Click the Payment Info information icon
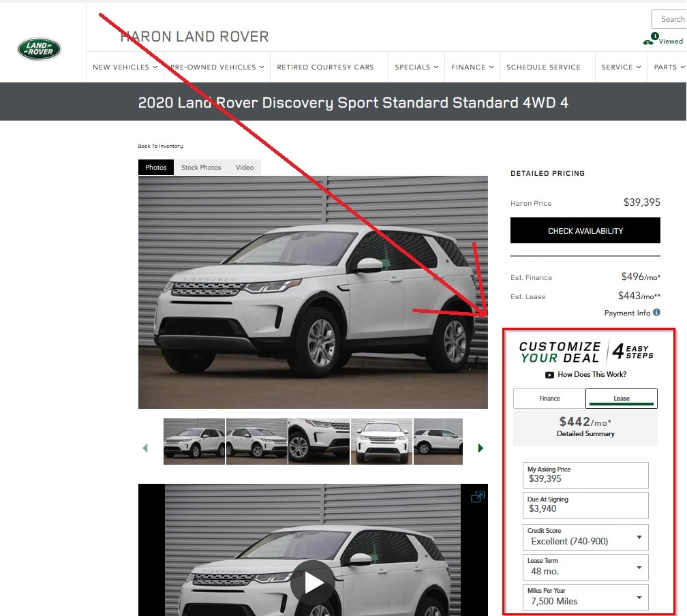The height and width of the screenshot is (616, 687). [656, 312]
